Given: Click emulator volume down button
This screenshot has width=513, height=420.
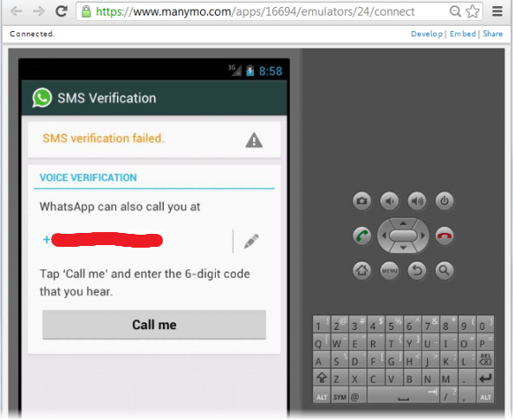Looking at the screenshot, I should (x=389, y=201).
